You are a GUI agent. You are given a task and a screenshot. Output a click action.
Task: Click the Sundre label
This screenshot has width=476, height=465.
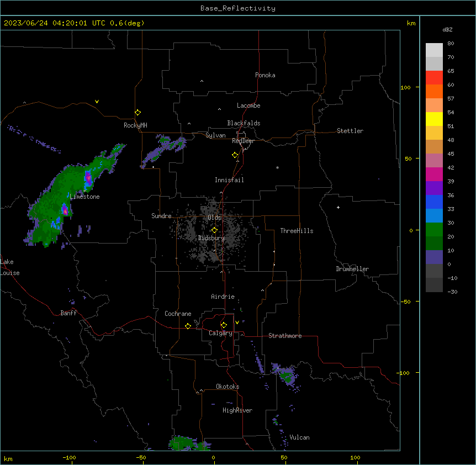[161, 216]
